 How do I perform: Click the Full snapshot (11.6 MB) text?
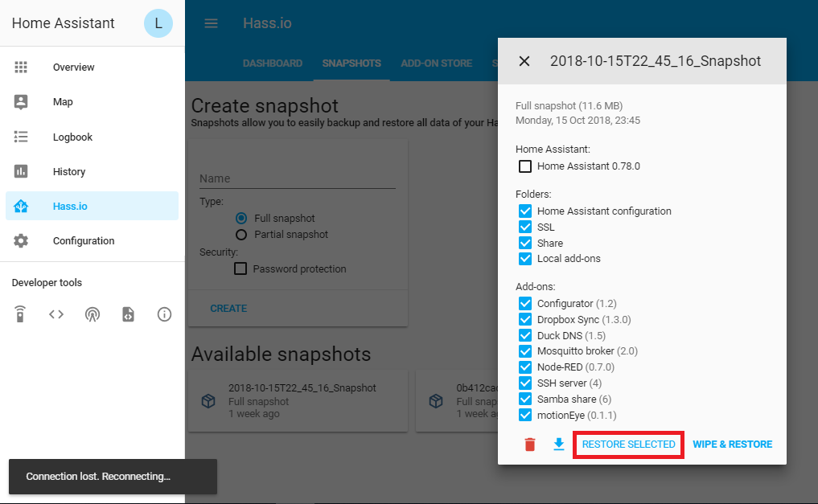click(x=569, y=106)
